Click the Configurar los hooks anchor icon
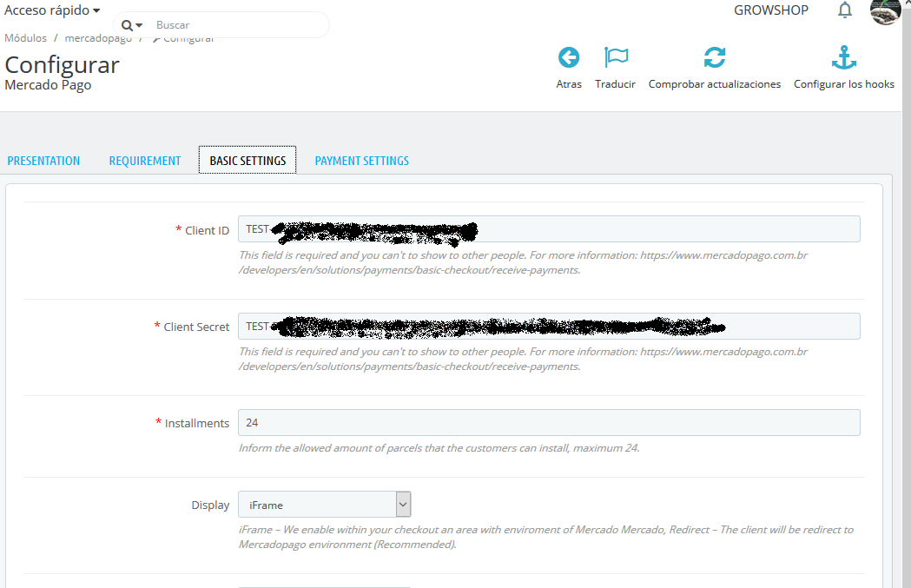 tap(844, 57)
